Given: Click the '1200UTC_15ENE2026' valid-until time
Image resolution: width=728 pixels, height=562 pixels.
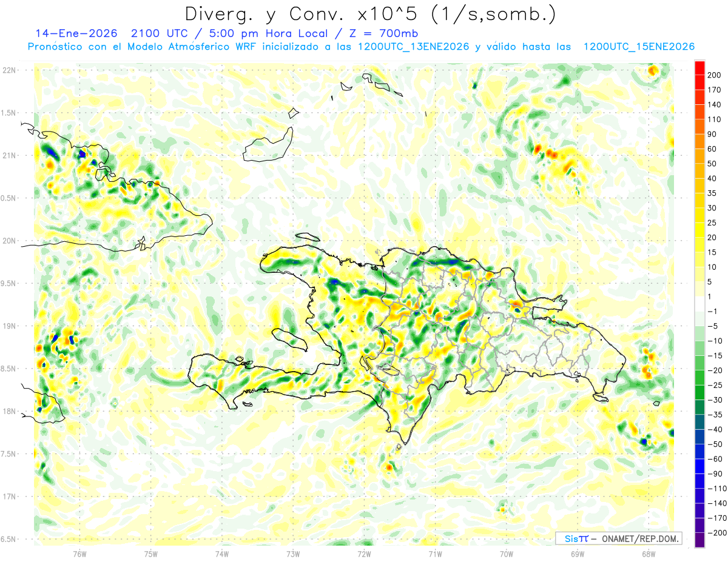Looking at the screenshot, I should tap(639, 47).
